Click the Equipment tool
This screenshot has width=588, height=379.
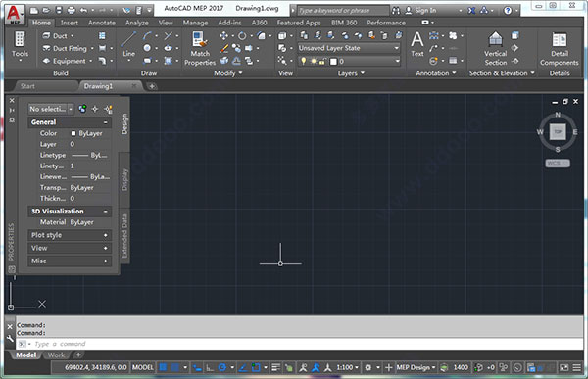point(64,61)
